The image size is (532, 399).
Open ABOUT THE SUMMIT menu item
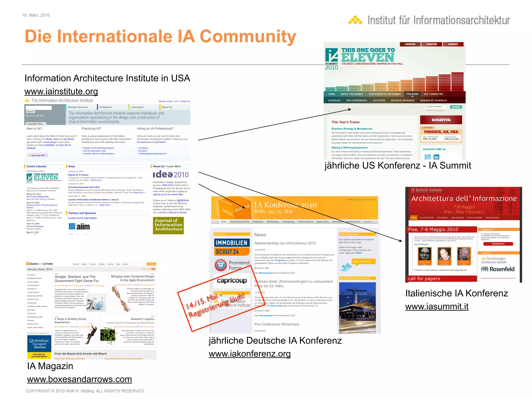[352, 94]
